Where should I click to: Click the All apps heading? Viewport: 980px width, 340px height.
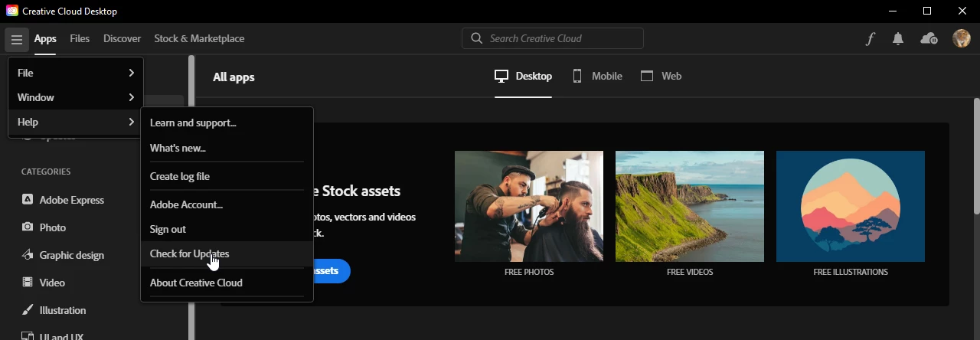234,77
